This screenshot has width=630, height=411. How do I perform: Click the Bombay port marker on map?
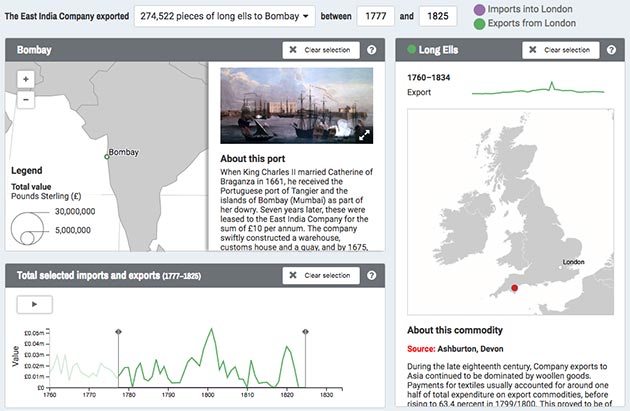(106, 156)
